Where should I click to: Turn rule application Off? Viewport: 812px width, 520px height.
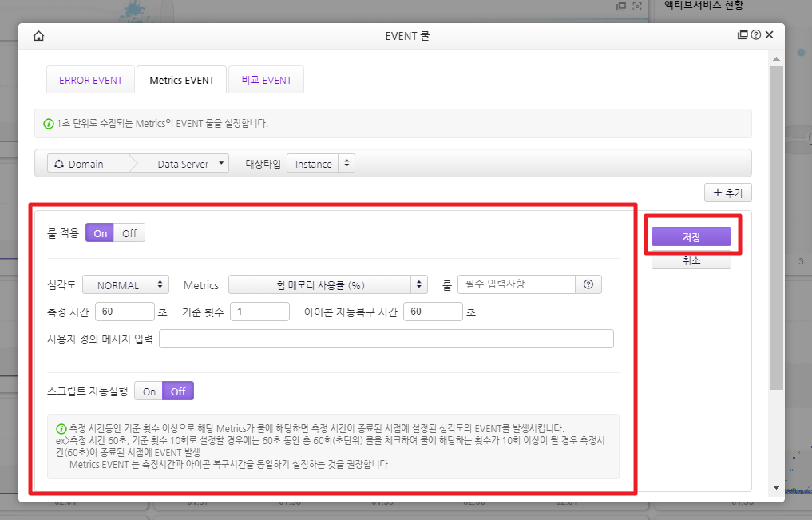click(x=129, y=233)
